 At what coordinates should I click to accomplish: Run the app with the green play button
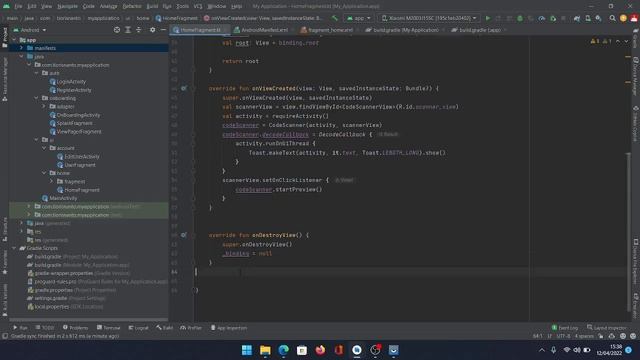point(488,18)
